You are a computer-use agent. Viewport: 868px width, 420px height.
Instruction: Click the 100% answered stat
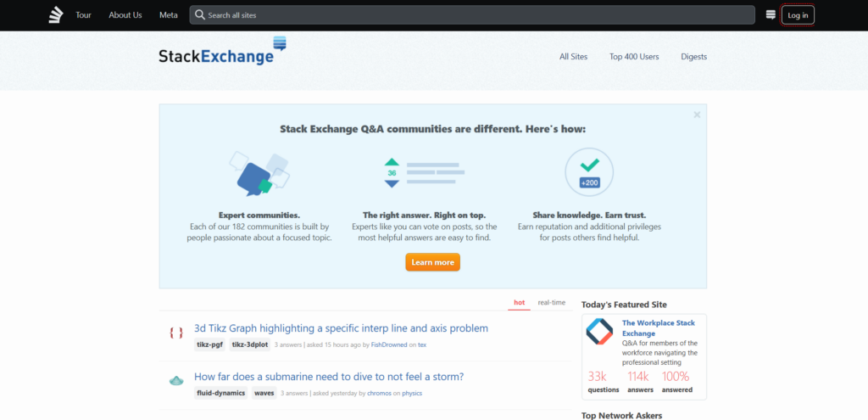tap(677, 383)
